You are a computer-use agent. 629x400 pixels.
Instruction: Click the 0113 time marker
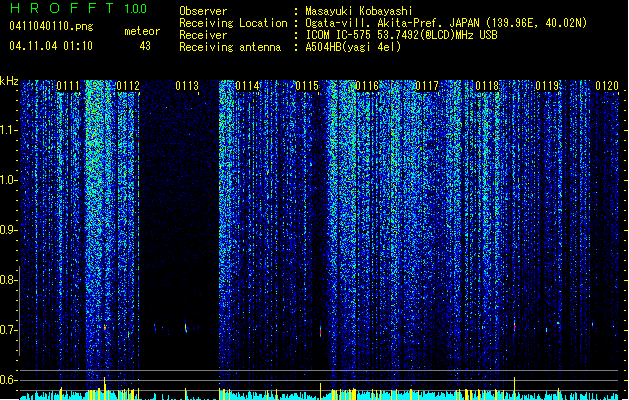tap(187, 86)
